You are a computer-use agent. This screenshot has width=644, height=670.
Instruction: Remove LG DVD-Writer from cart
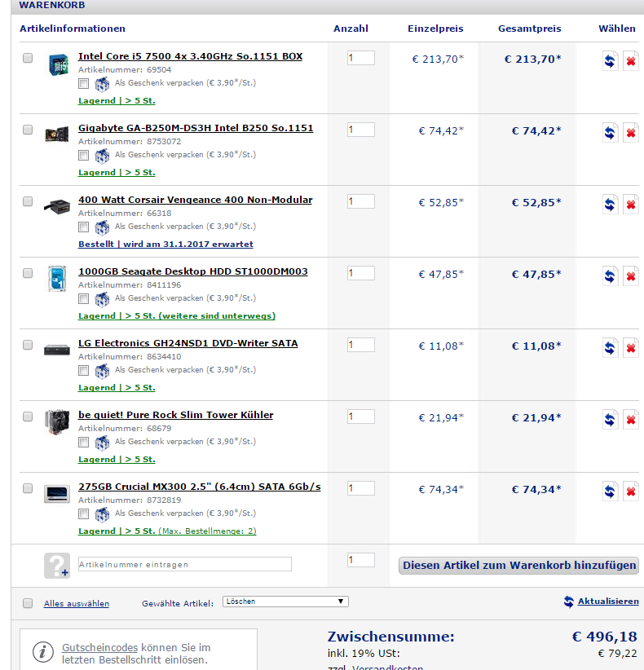[x=630, y=348]
